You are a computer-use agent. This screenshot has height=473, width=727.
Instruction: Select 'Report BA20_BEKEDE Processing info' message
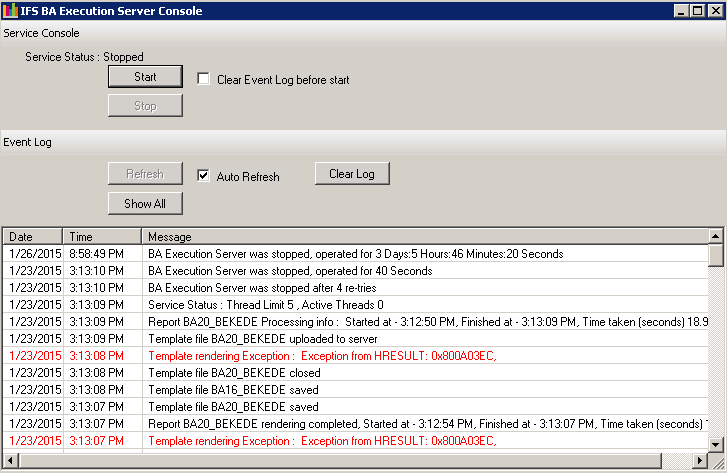[427, 322]
